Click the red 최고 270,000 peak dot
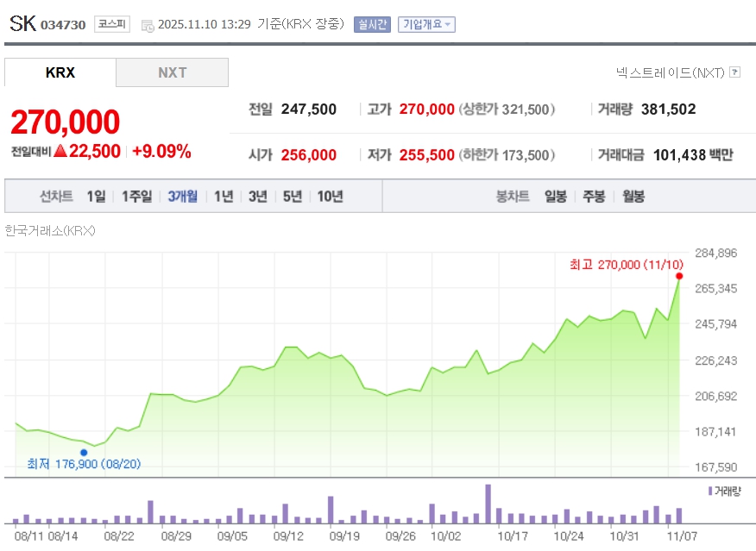Screen dimensions: 756x551 (679, 276)
